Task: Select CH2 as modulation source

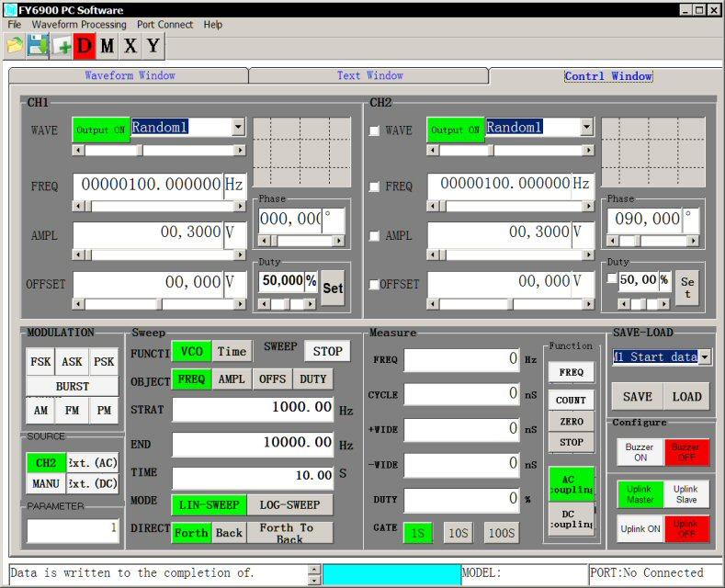Action: click(46, 463)
